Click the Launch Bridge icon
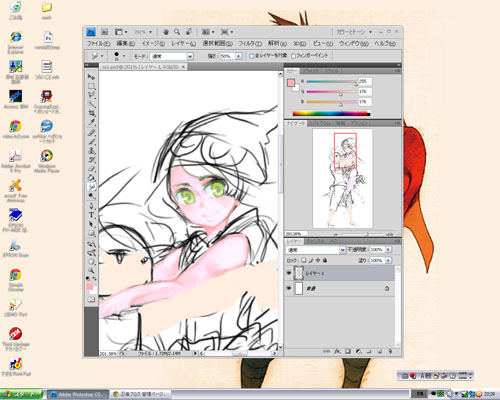 point(105,32)
